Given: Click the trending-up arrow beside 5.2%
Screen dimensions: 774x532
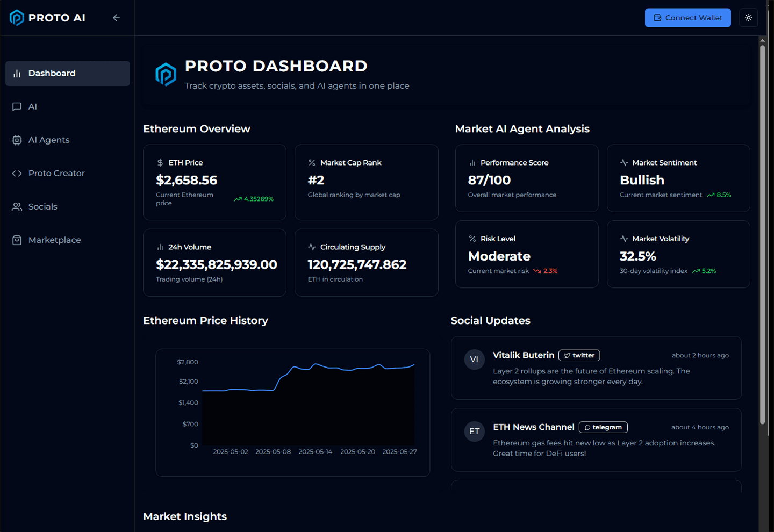Looking at the screenshot, I should [696, 271].
